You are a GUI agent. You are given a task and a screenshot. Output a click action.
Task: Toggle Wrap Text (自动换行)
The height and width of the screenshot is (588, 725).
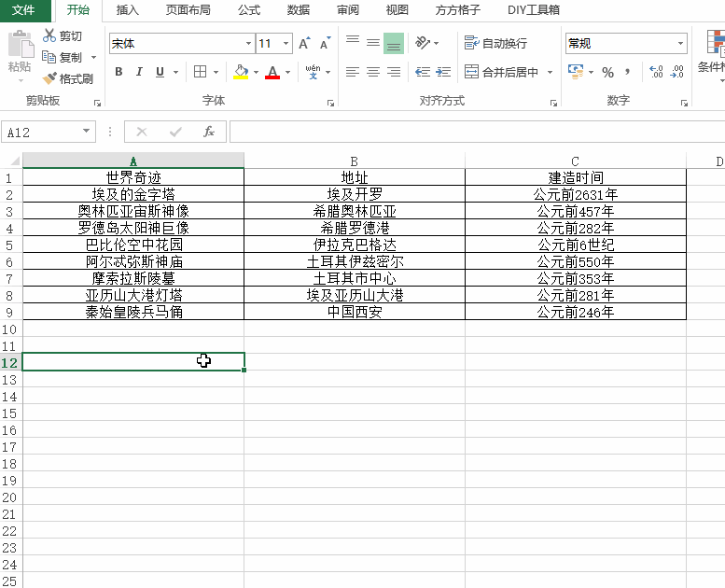pyautogui.click(x=495, y=43)
